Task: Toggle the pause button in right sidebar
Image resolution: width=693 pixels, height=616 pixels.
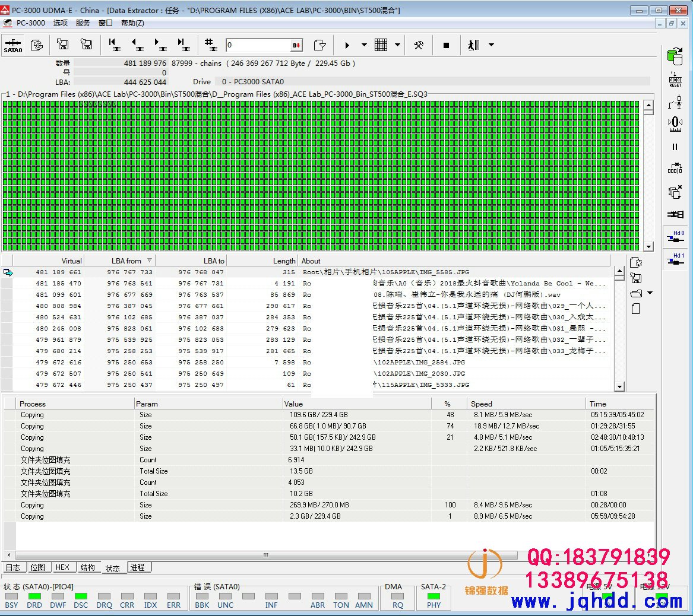Action: click(675, 147)
